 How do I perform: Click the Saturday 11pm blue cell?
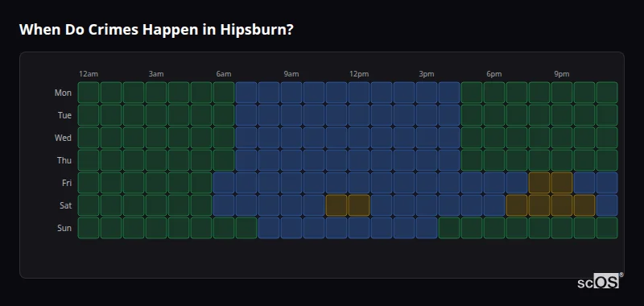coord(607,205)
